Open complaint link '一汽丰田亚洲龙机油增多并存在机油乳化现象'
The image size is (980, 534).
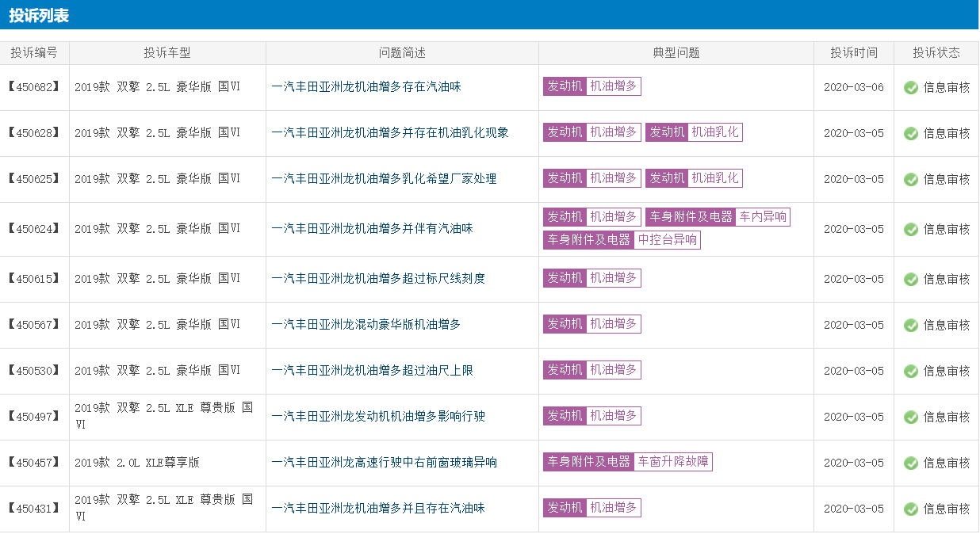pyautogui.click(x=390, y=133)
